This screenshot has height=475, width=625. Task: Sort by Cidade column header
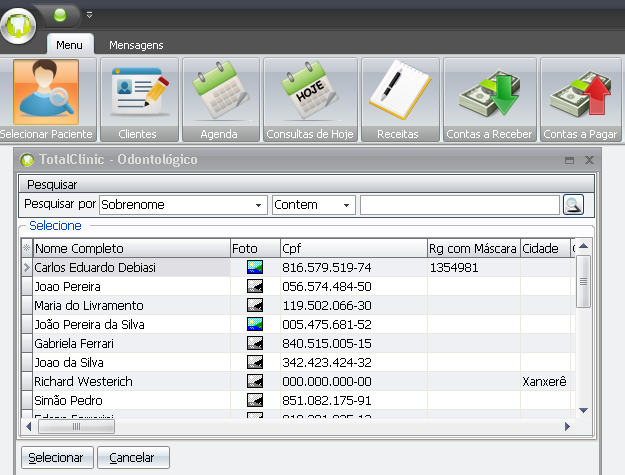click(545, 248)
